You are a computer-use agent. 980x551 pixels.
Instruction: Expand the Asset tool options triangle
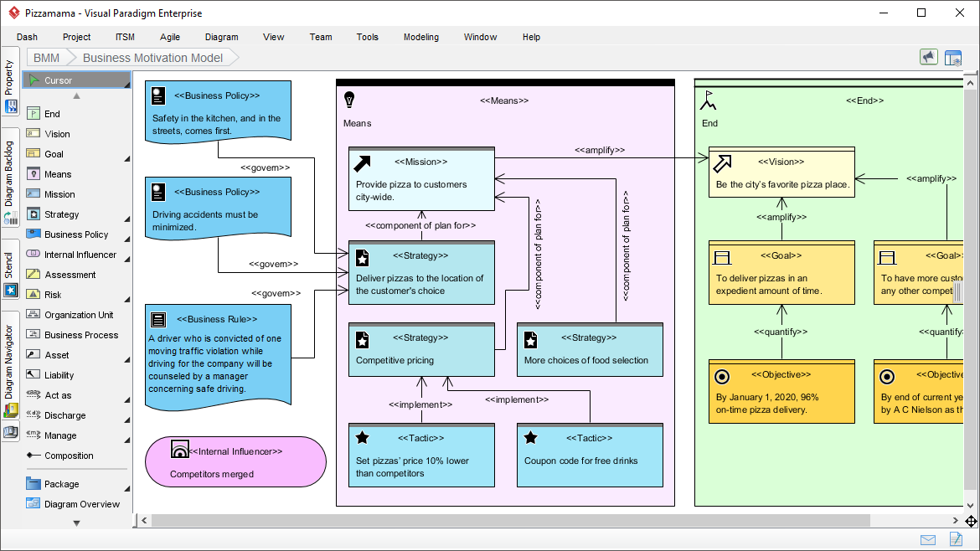[x=126, y=360]
